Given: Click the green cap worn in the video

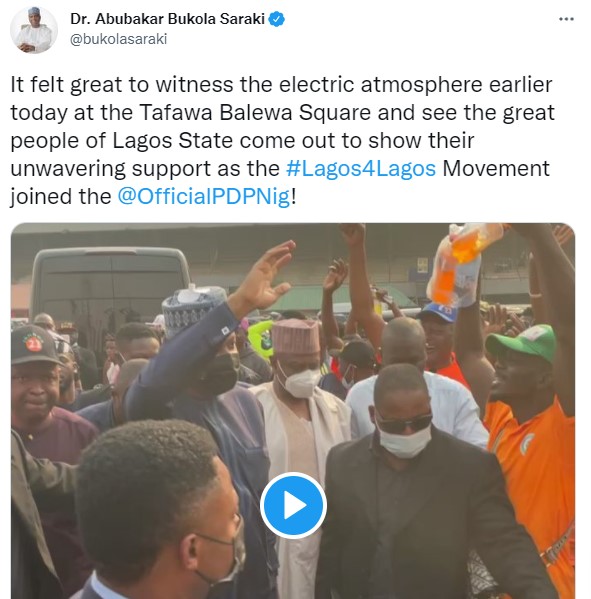Looking at the screenshot, I should pos(522,343).
